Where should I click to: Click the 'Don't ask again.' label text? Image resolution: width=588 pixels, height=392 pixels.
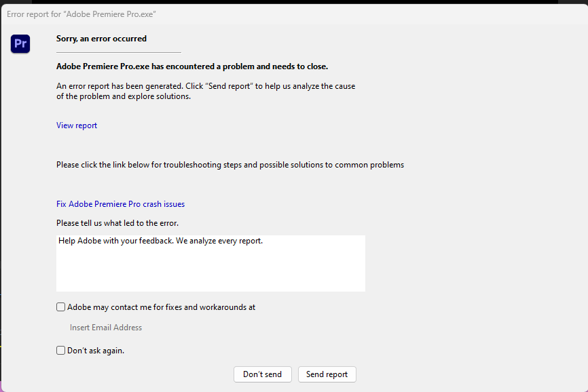(96, 351)
